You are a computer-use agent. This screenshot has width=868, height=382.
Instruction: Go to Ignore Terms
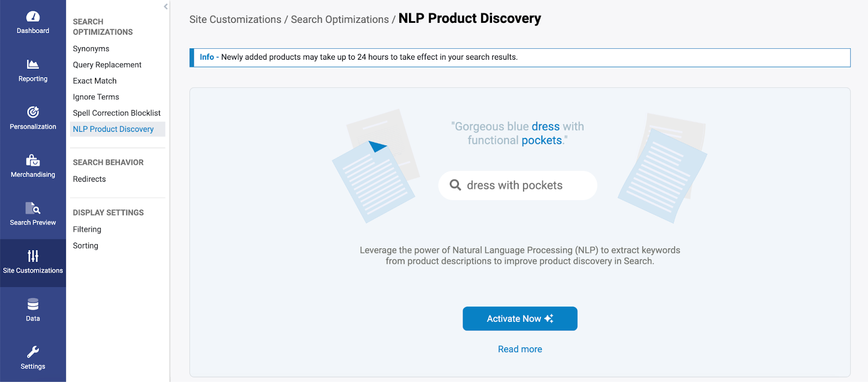95,97
